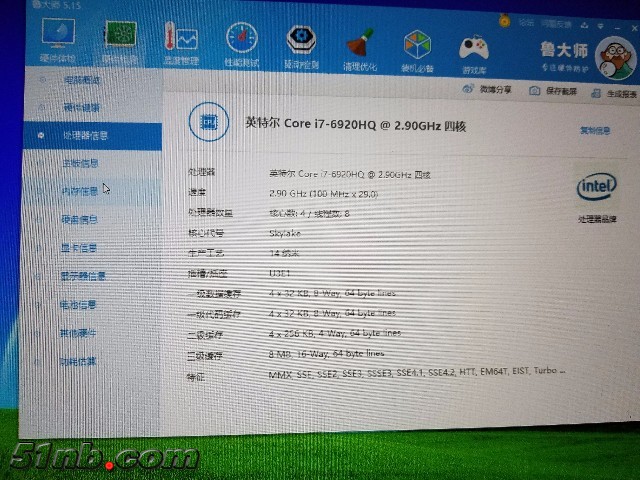Click the upload tray icon in title bar
This screenshot has height=480, width=640.
point(584,25)
